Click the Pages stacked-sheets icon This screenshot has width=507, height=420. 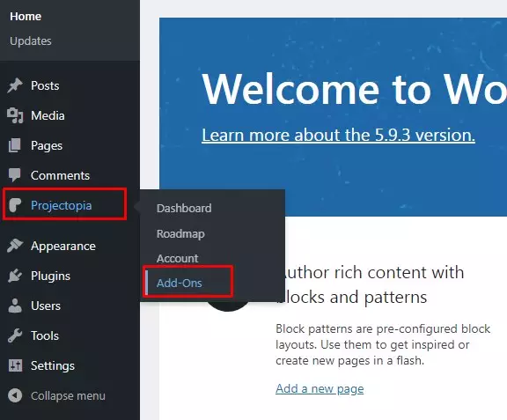tap(15, 145)
